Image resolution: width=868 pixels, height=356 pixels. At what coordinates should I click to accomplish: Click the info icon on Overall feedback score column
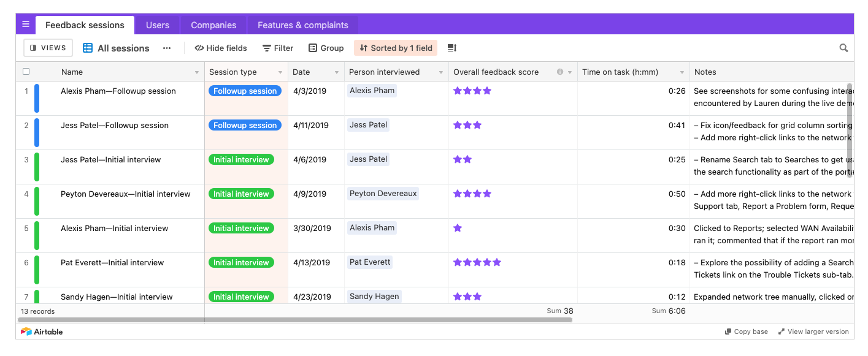pyautogui.click(x=560, y=72)
